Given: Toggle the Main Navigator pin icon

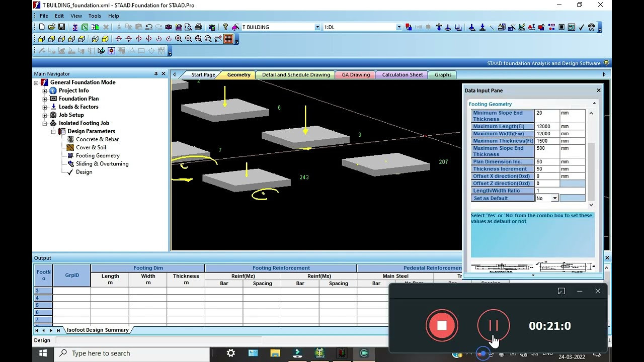Looking at the screenshot, I should coord(156,73).
